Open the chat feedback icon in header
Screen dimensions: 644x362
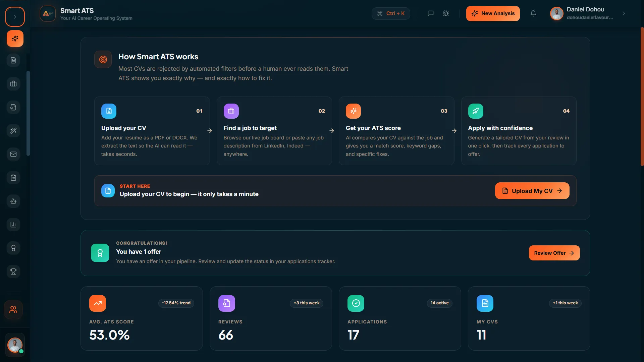[431, 13]
